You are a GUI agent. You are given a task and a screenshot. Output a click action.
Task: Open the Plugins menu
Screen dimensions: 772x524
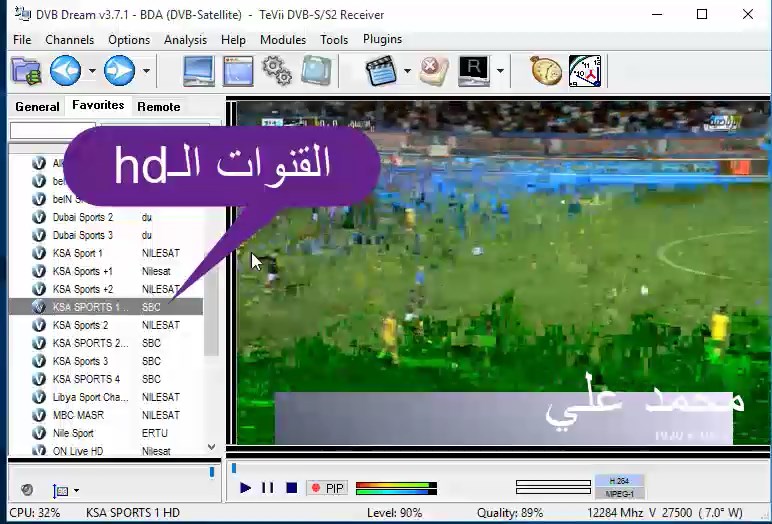pos(382,39)
